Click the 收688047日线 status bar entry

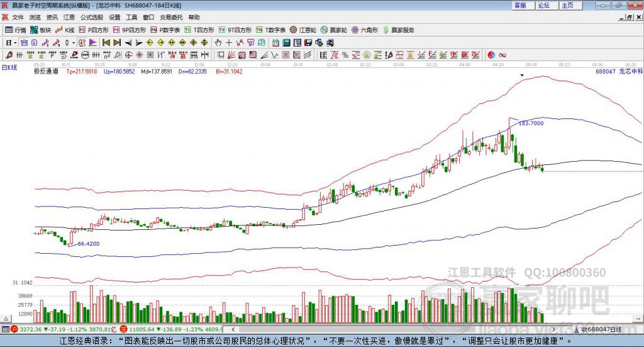tap(598, 329)
